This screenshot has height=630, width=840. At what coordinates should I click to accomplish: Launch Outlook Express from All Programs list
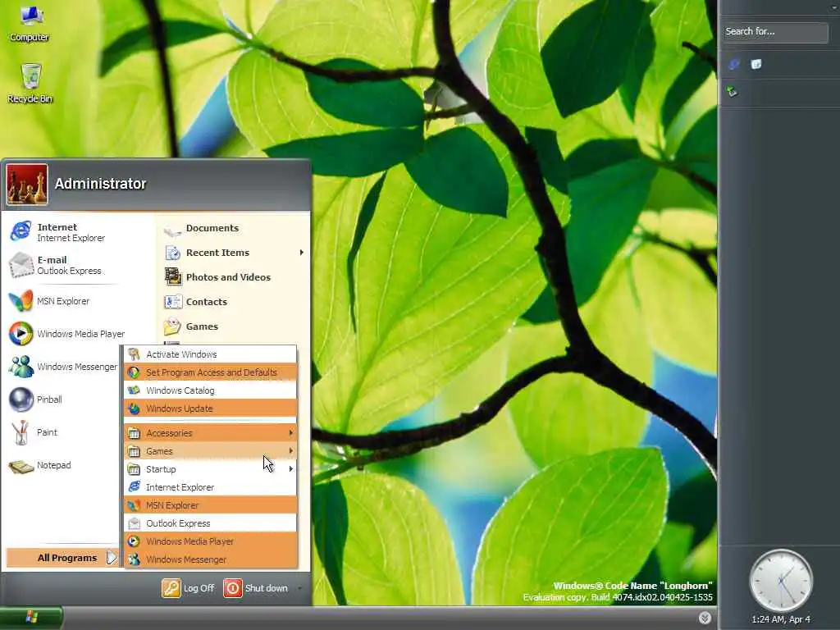pyautogui.click(x=211, y=523)
